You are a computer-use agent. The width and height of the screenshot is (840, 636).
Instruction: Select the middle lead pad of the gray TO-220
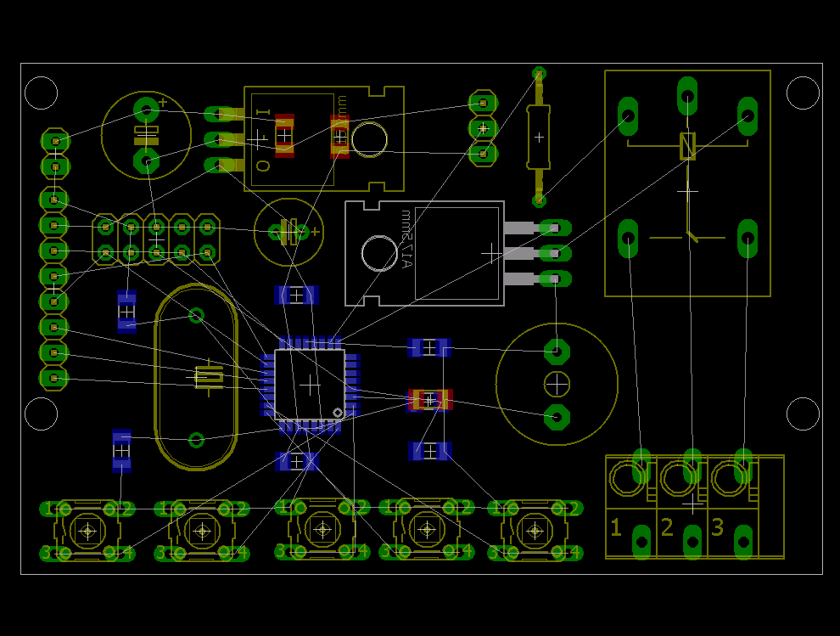click(555, 253)
